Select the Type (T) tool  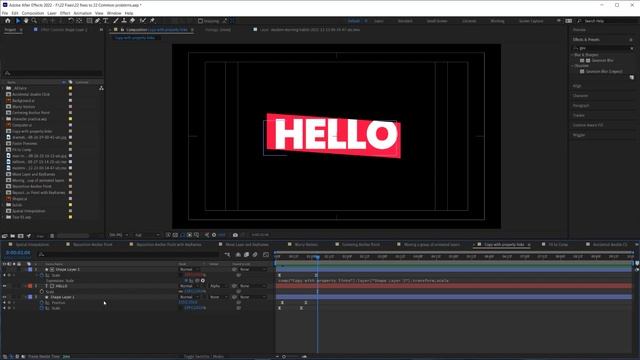point(105,20)
